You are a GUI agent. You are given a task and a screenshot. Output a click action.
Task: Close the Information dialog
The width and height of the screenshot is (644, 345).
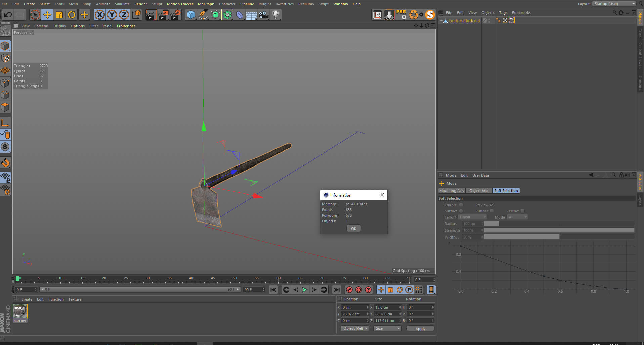(x=382, y=195)
